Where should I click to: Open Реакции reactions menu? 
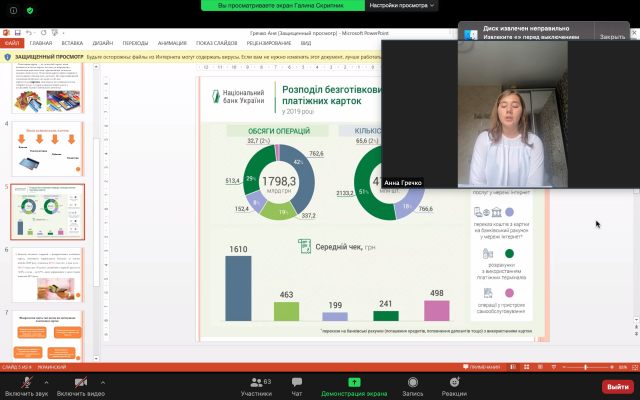tap(454, 385)
